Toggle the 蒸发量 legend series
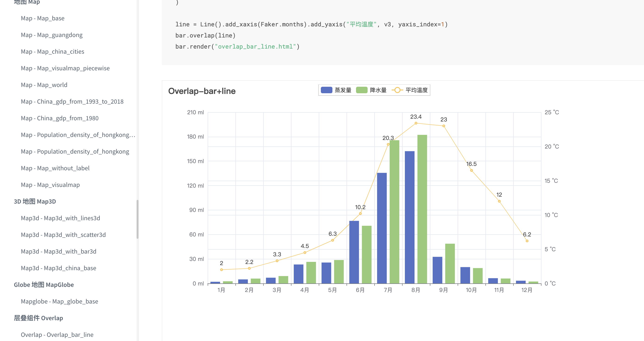The height and width of the screenshot is (341, 644). click(343, 90)
